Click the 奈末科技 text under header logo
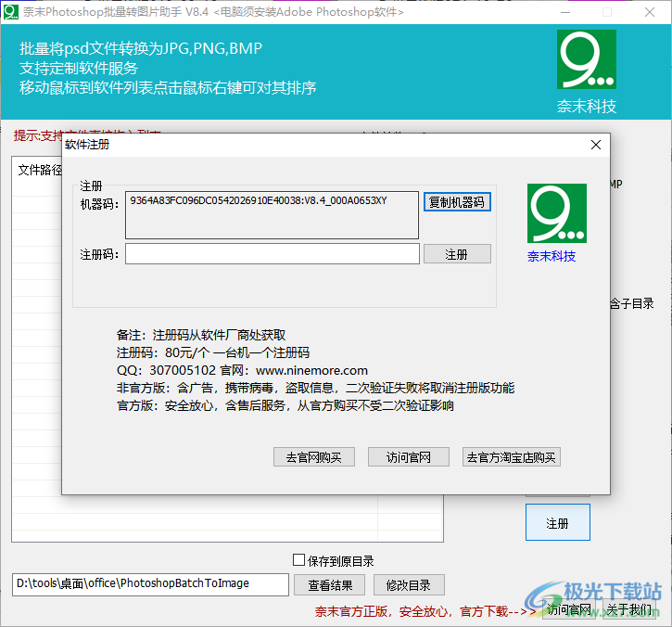Image resolution: width=672 pixels, height=627 pixels. pos(587,106)
